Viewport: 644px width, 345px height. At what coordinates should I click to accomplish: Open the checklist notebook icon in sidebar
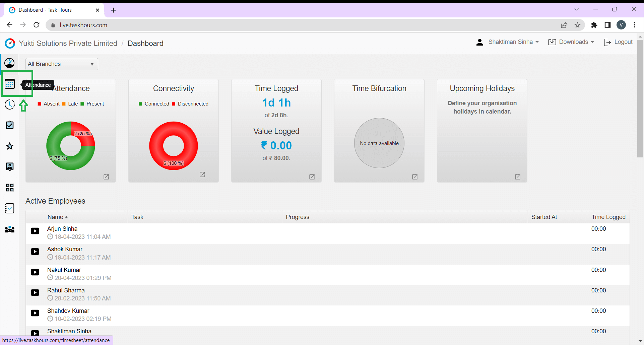click(x=10, y=208)
